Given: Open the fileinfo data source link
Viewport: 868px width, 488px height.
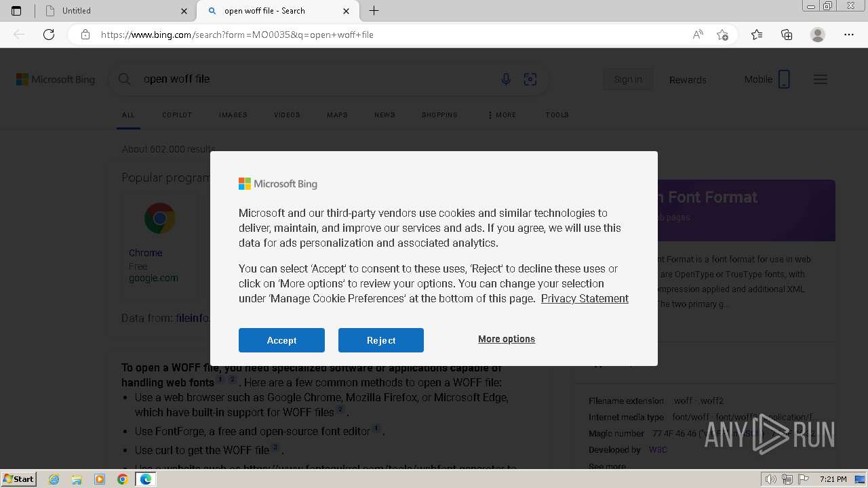Looking at the screenshot, I should coord(193,318).
